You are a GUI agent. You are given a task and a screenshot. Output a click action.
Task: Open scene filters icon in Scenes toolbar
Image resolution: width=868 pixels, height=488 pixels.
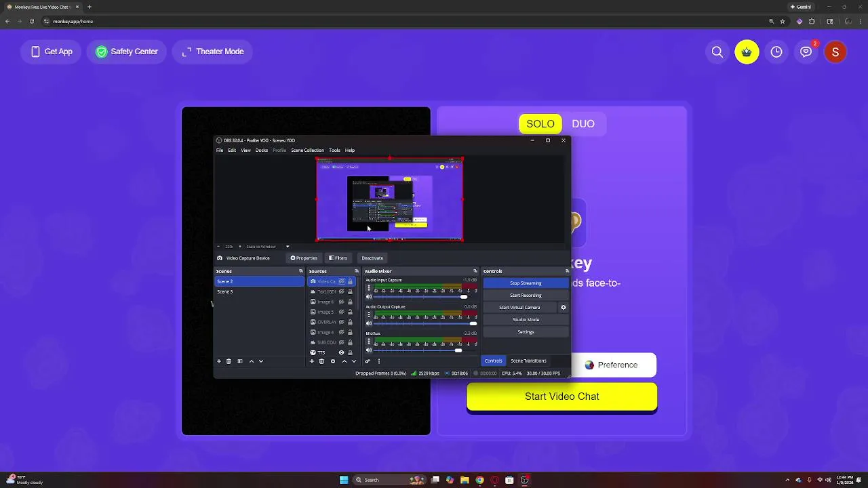point(239,361)
